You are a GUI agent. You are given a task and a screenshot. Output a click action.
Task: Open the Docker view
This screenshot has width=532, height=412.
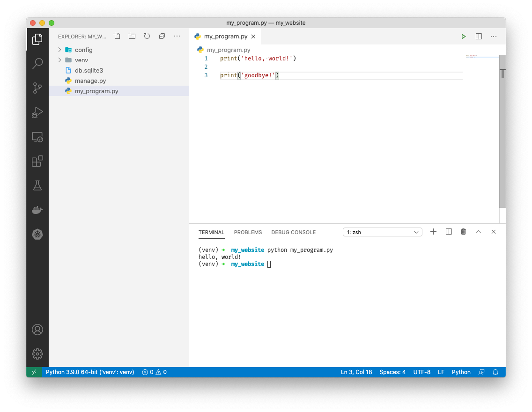pyautogui.click(x=37, y=210)
